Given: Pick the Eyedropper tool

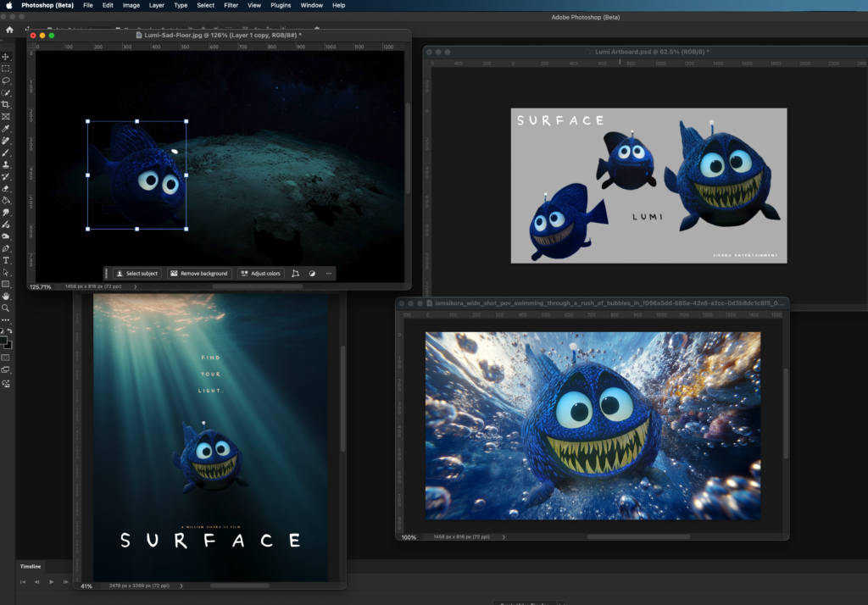Looking at the screenshot, I should point(6,129).
